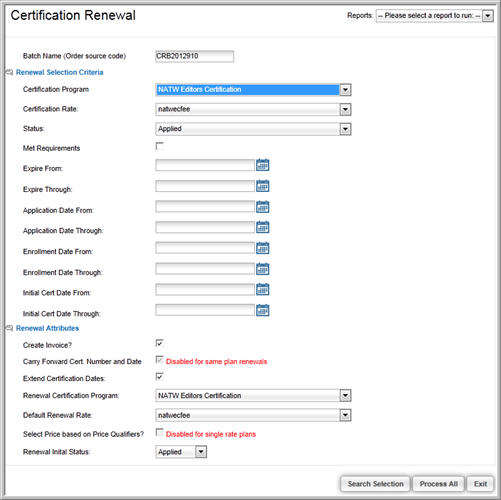This screenshot has height=500, width=501.
Task: Open calendar for Application Date Through
Action: (x=263, y=227)
